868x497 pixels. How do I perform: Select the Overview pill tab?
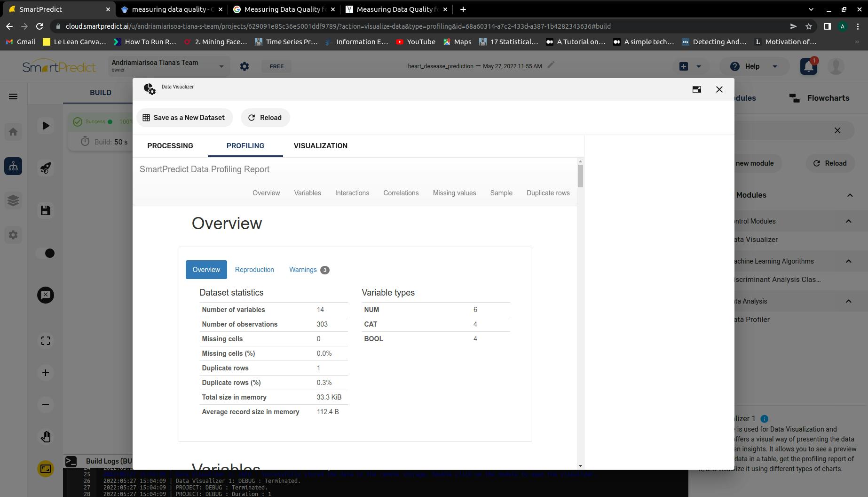206,270
